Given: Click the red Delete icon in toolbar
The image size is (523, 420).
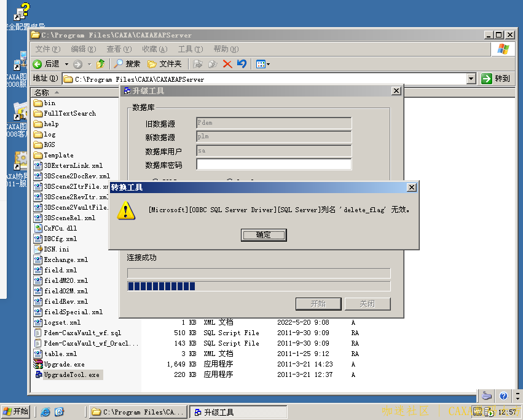Looking at the screenshot, I should pyautogui.click(x=227, y=64).
